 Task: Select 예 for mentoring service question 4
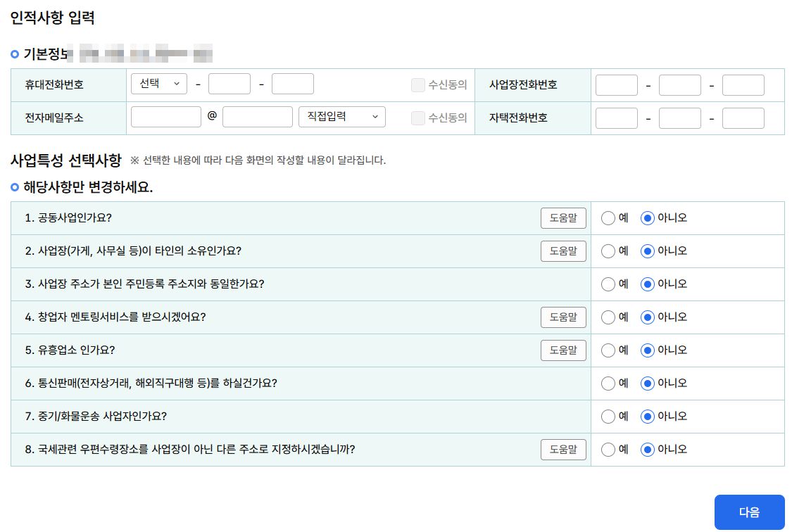[608, 317]
